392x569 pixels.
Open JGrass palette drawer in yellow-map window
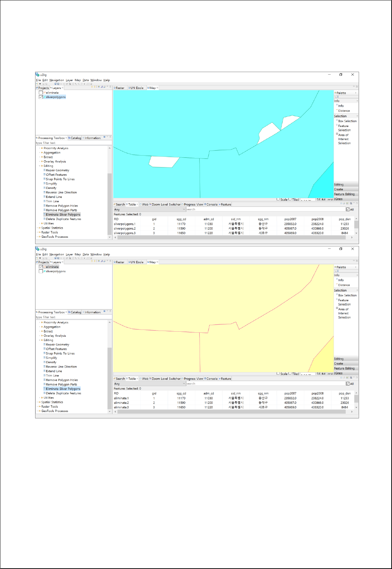click(x=346, y=373)
